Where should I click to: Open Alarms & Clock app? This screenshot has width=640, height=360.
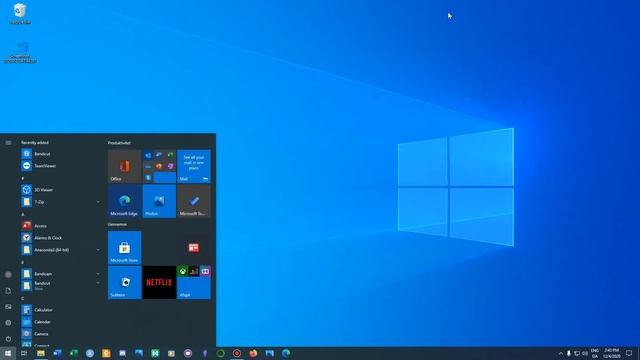pyautogui.click(x=61, y=238)
